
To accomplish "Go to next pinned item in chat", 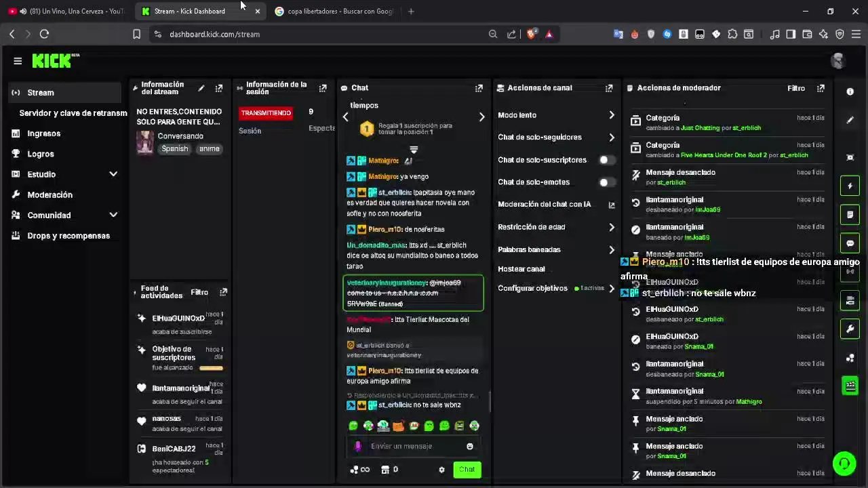I will (x=481, y=117).
